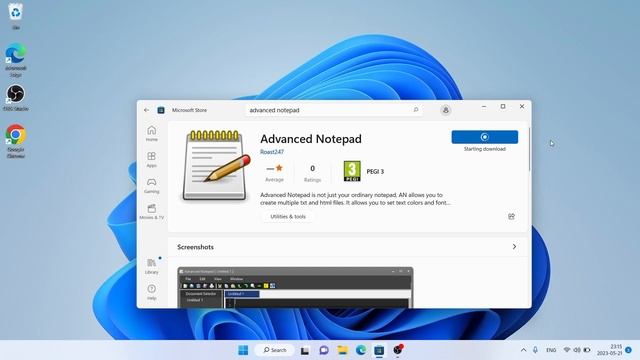Open the OBS Studio desktop shortcut
Viewport: 640px width, 360px height.
tap(16, 98)
